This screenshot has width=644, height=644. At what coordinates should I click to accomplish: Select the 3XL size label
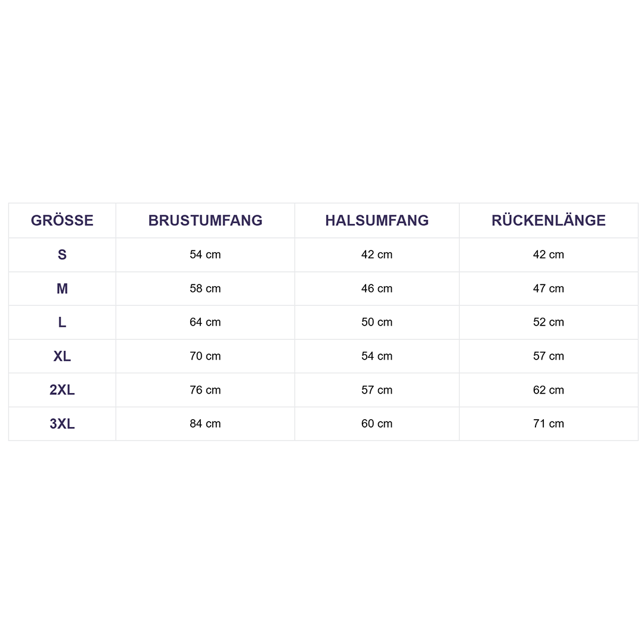(x=62, y=424)
